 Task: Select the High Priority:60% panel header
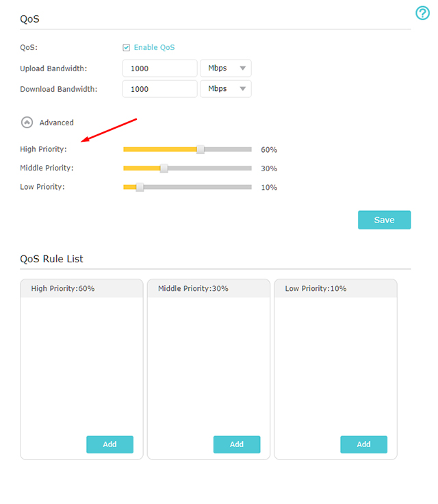(81, 289)
